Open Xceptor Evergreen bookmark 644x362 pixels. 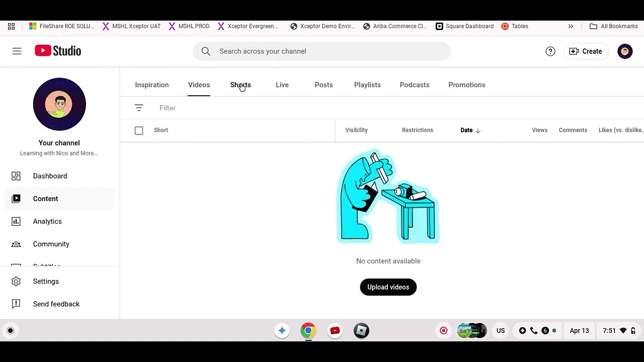pos(248,26)
